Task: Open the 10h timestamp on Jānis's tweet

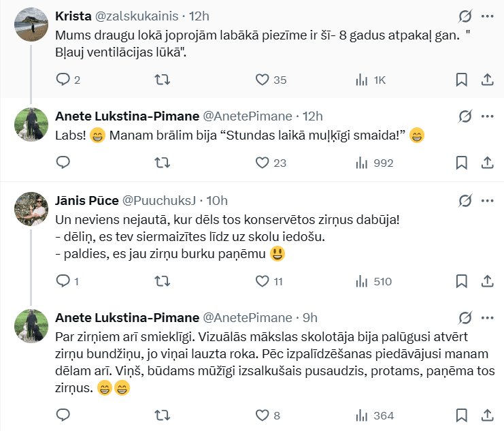Action: coord(217,200)
